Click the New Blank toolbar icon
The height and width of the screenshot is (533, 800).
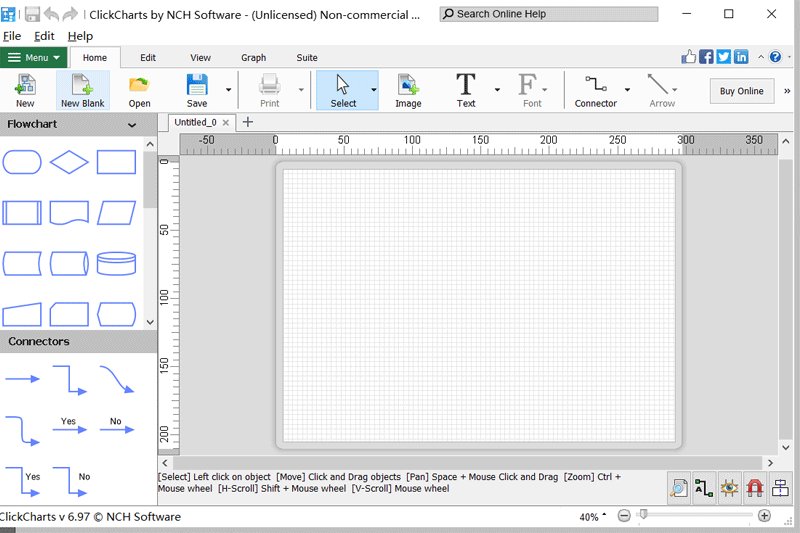(82, 90)
